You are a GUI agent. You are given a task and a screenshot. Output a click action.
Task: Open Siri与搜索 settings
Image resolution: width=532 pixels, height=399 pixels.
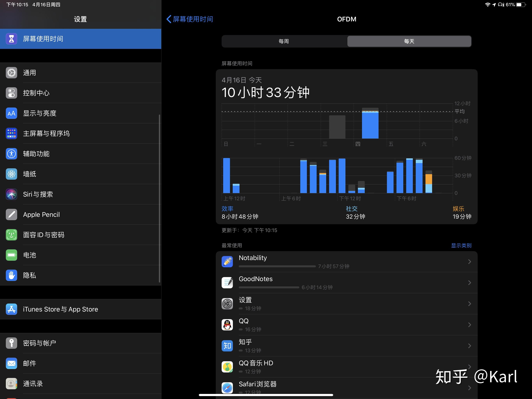coord(81,194)
